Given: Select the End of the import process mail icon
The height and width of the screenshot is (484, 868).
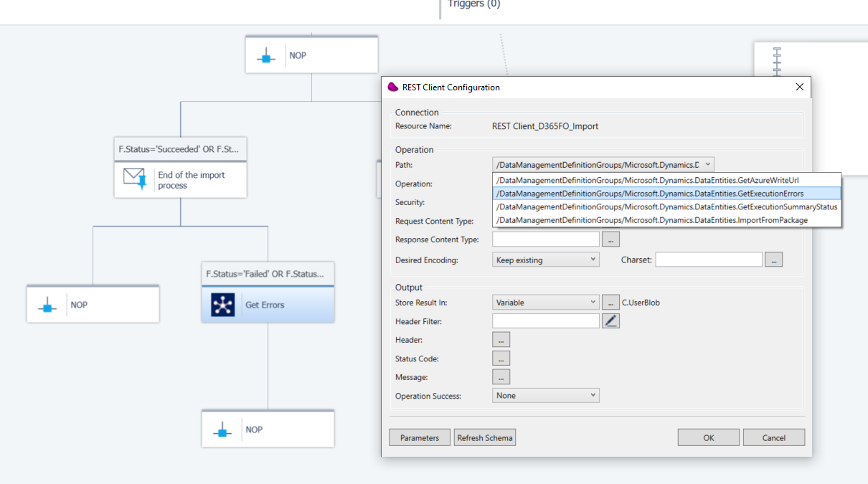Looking at the screenshot, I should [136, 179].
